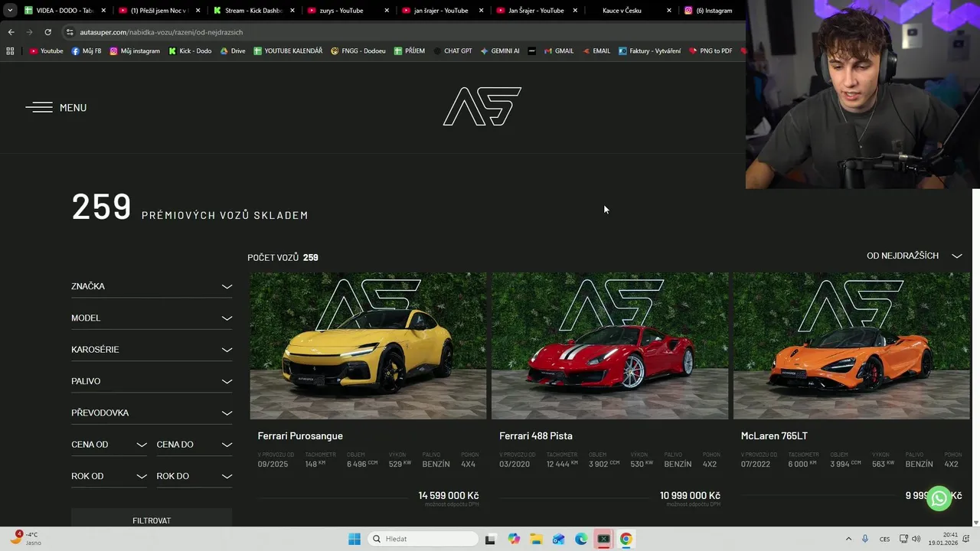The width and height of the screenshot is (980, 551).
Task: Open the ROK DO dropdown
Action: (194, 476)
